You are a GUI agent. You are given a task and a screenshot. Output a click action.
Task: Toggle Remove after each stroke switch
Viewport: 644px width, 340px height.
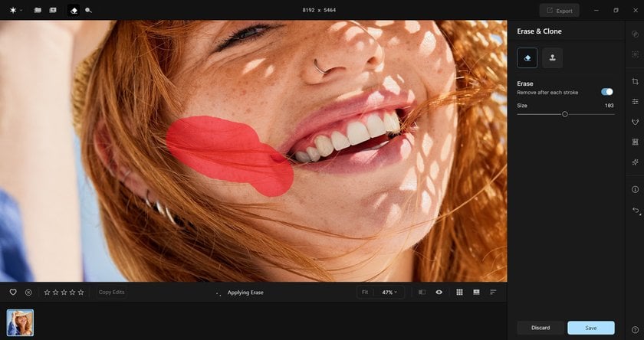point(606,92)
